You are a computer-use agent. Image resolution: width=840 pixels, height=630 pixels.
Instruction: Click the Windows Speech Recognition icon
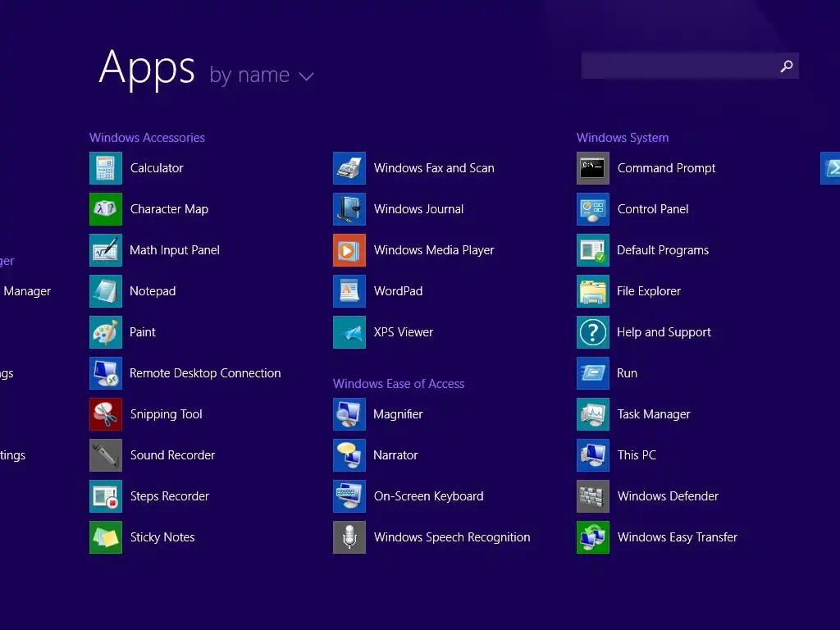(x=349, y=537)
